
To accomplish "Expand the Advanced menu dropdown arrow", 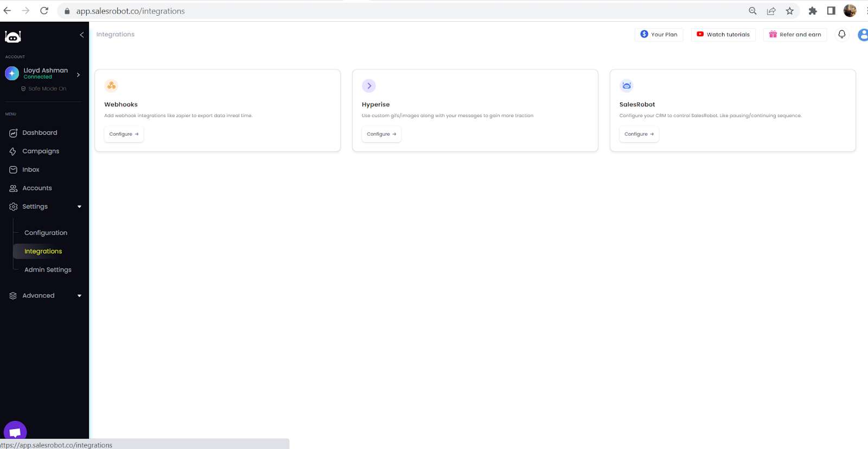I will tap(79, 296).
